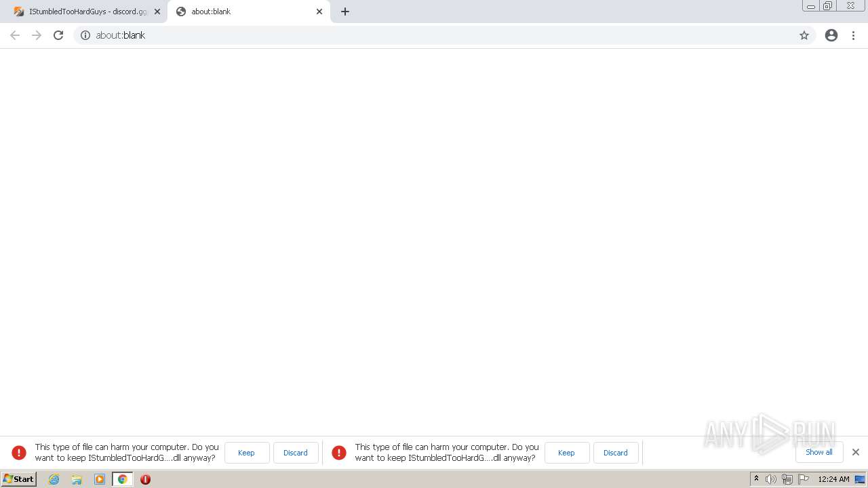Launch Internet Explorer from taskbar

(x=54, y=479)
